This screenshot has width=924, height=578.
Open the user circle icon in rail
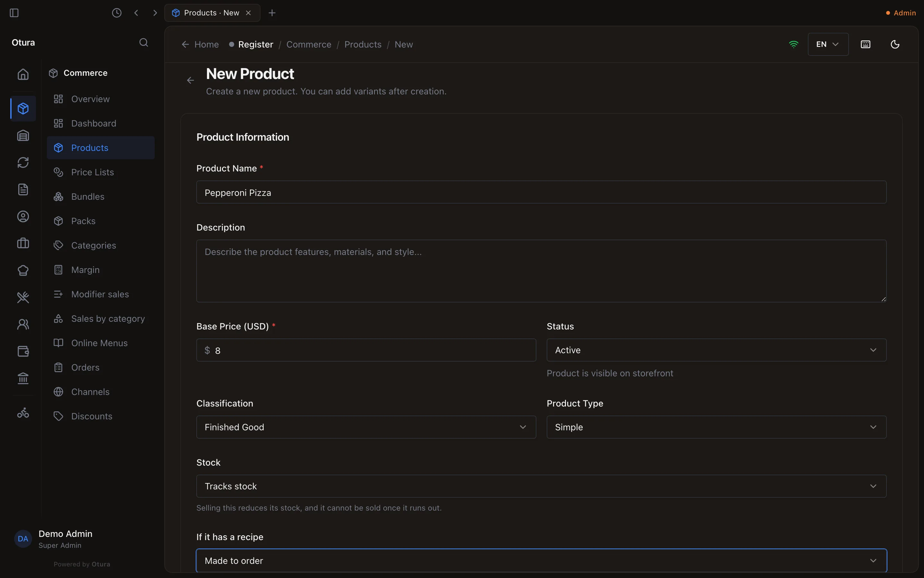click(x=23, y=217)
